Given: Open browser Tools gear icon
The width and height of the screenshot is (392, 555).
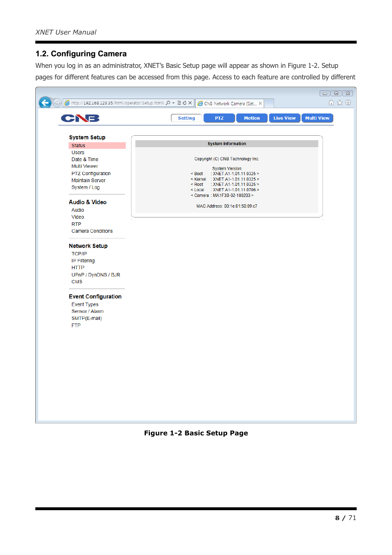Looking at the screenshot, I should [x=348, y=103].
